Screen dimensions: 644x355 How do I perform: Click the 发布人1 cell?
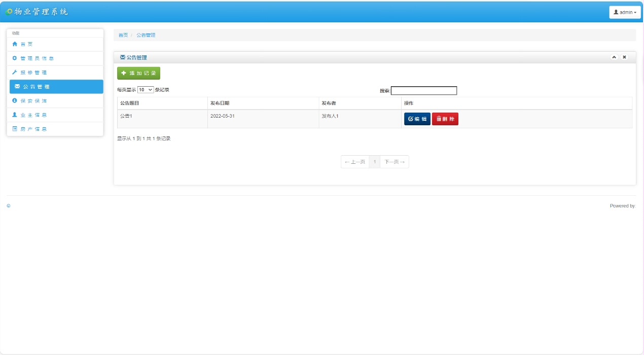pos(360,119)
